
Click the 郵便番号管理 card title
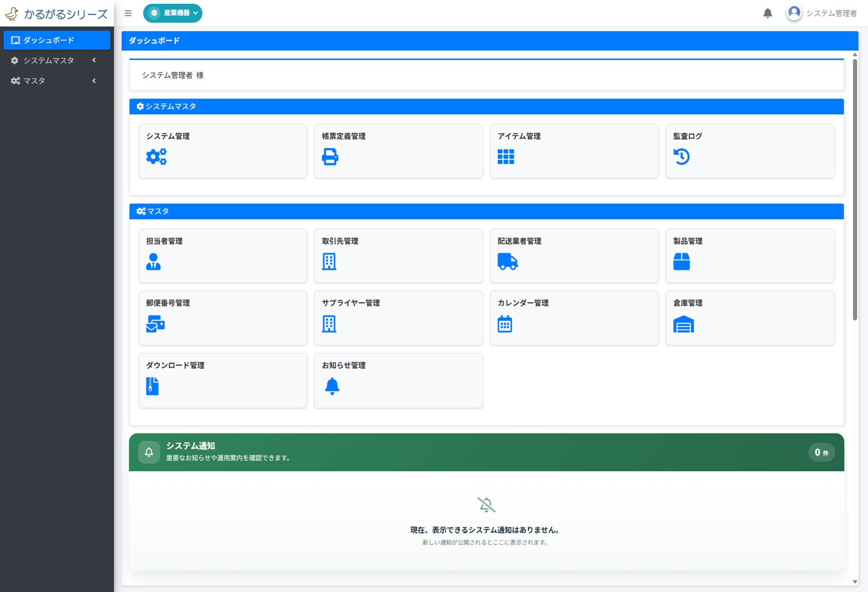pyautogui.click(x=168, y=303)
